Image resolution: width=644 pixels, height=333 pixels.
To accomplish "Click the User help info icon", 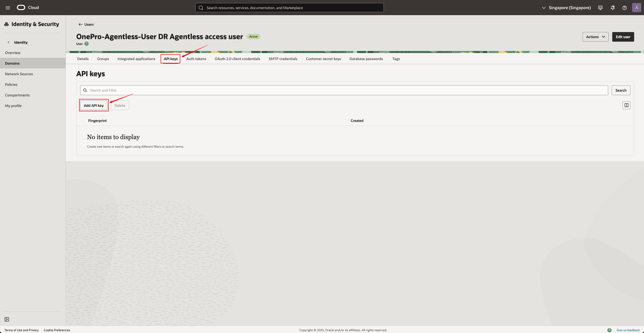I will coord(86,44).
